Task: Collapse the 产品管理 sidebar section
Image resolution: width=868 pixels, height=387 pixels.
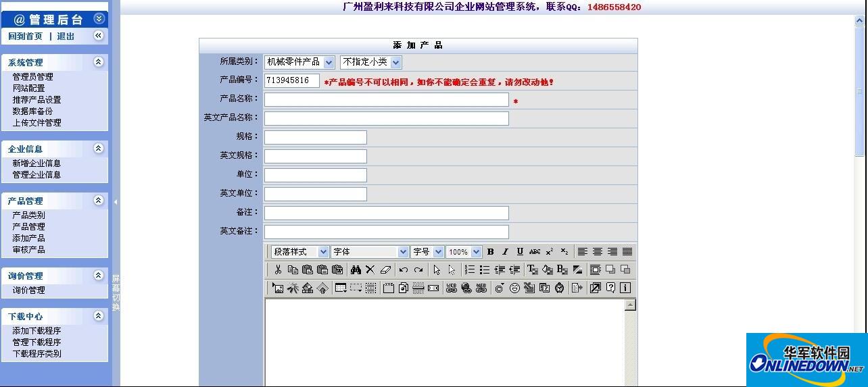Action: click(99, 200)
